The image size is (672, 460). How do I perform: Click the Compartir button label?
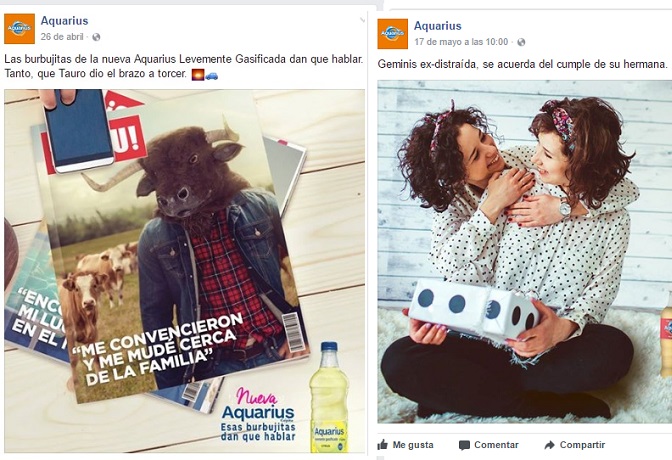[x=582, y=445]
